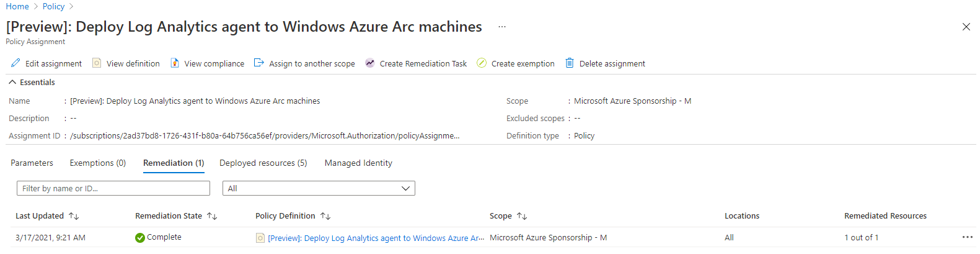Click the Assign to another scope icon
This screenshot has height=254, width=980.
[259, 63]
